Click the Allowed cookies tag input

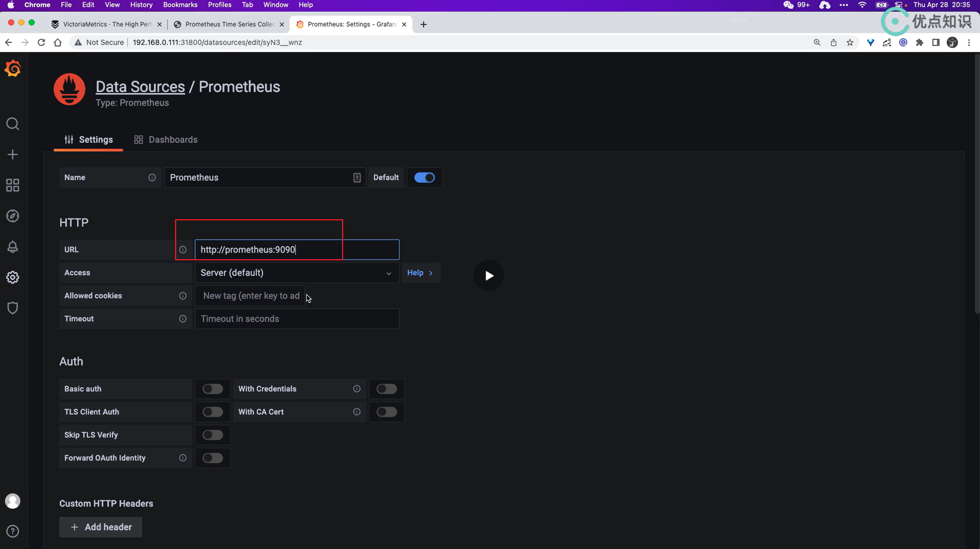click(x=250, y=296)
